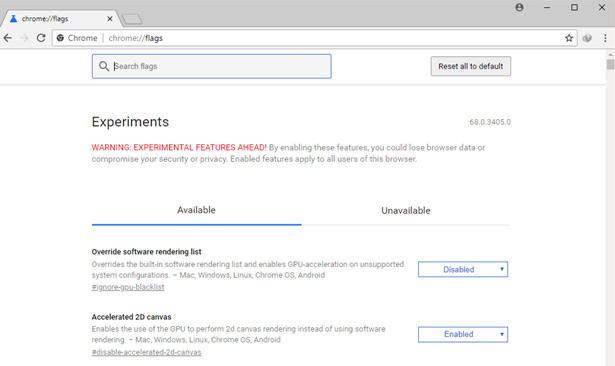The width and height of the screenshot is (615, 366).
Task: Click the extension icon beside the address bar
Action: coord(587,38)
